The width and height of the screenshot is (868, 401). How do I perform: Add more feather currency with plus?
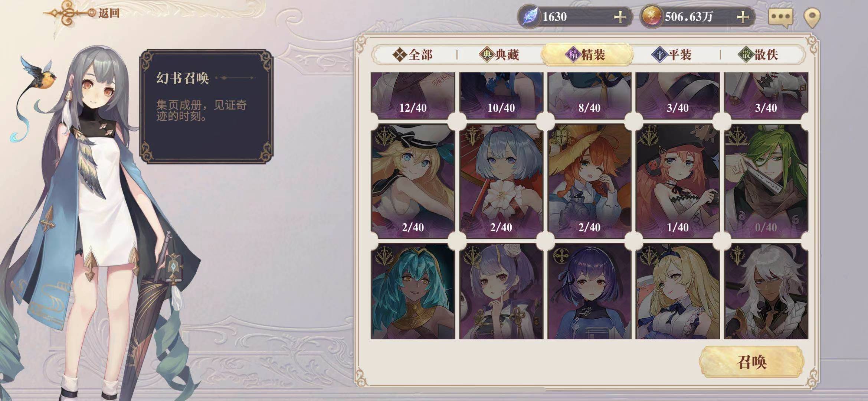620,17
